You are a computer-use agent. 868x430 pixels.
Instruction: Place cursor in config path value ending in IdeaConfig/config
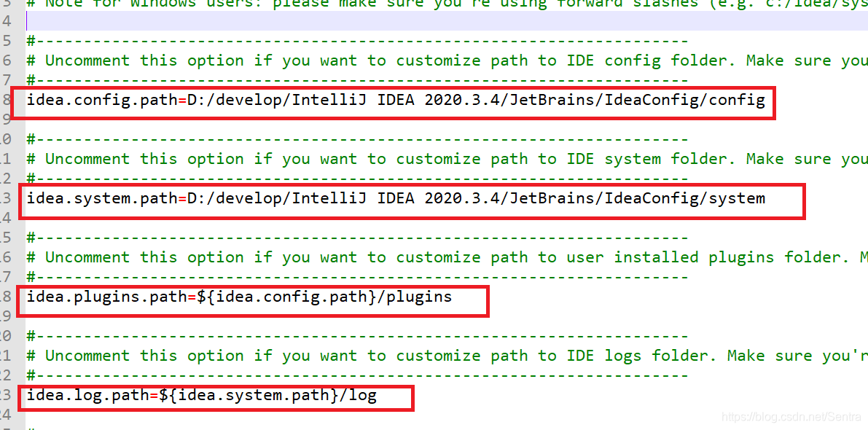tap(476, 101)
